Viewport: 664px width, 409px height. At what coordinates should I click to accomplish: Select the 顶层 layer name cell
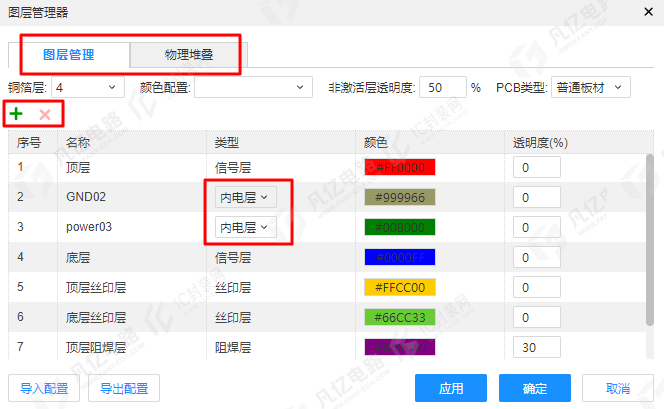pos(132,167)
